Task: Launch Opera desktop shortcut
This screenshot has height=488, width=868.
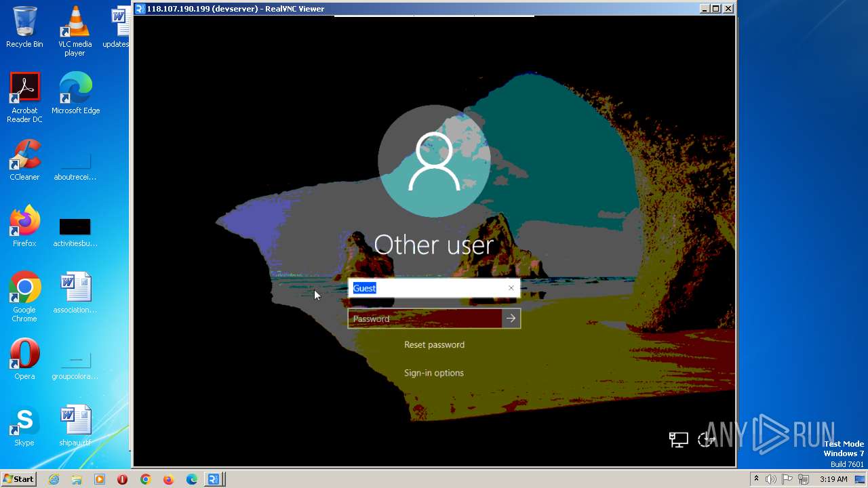Action: [24, 359]
